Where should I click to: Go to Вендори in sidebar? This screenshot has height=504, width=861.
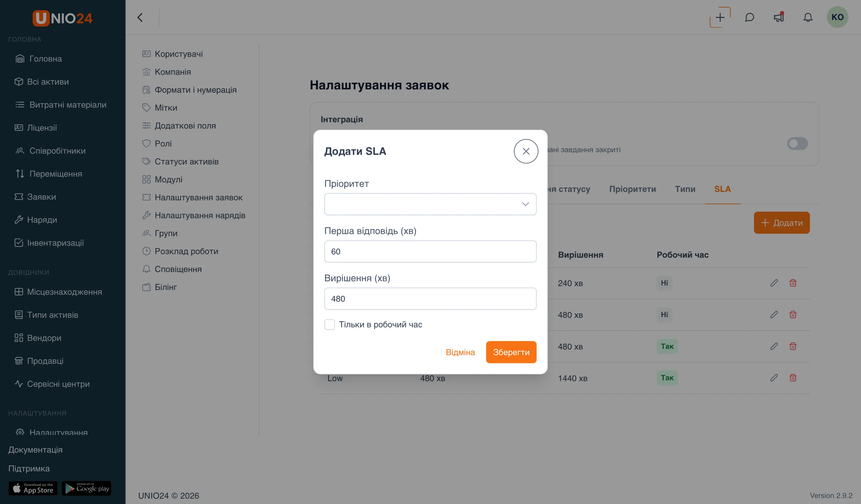click(x=38, y=338)
